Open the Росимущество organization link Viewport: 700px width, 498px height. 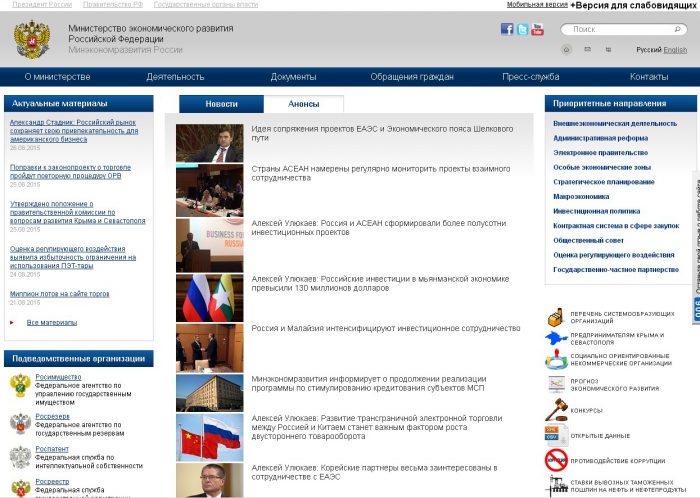pos(58,377)
